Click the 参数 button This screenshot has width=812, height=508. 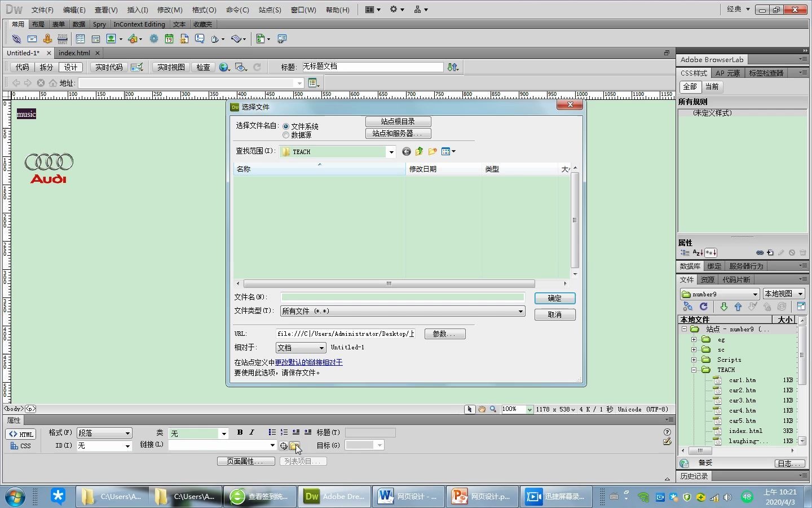pos(445,334)
